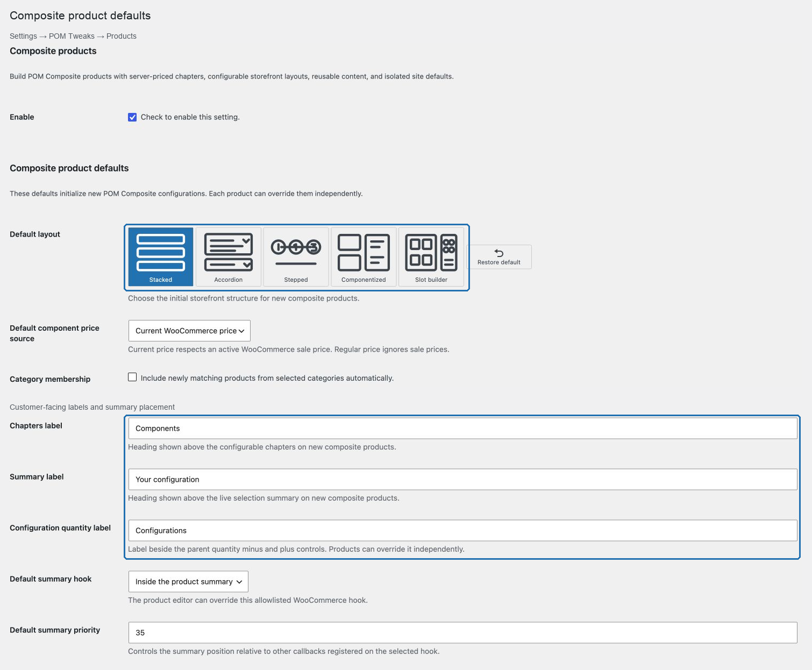This screenshot has width=812, height=670.
Task: Click the 'Default layout' row label
Action: 35,234
